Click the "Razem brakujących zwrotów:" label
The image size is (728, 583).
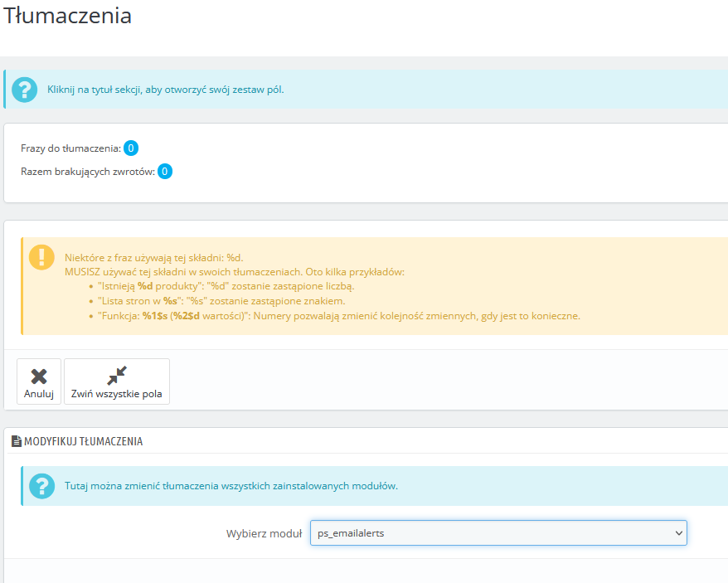pyautogui.click(x=88, y=172)
